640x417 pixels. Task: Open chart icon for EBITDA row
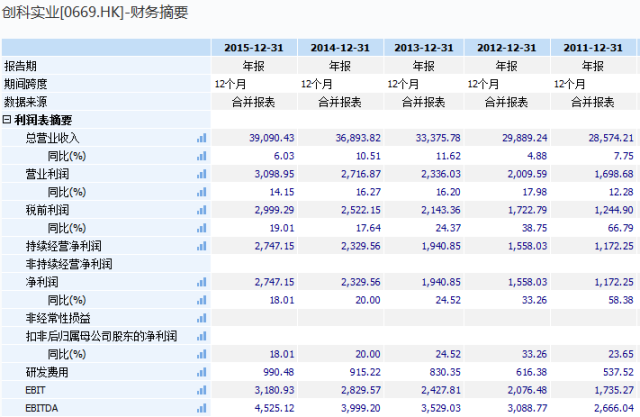[202, 408]
